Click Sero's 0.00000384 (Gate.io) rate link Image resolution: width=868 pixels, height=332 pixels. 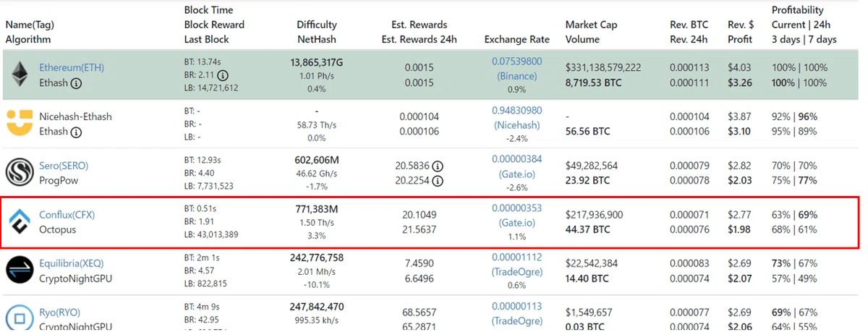tap(516, 166)
